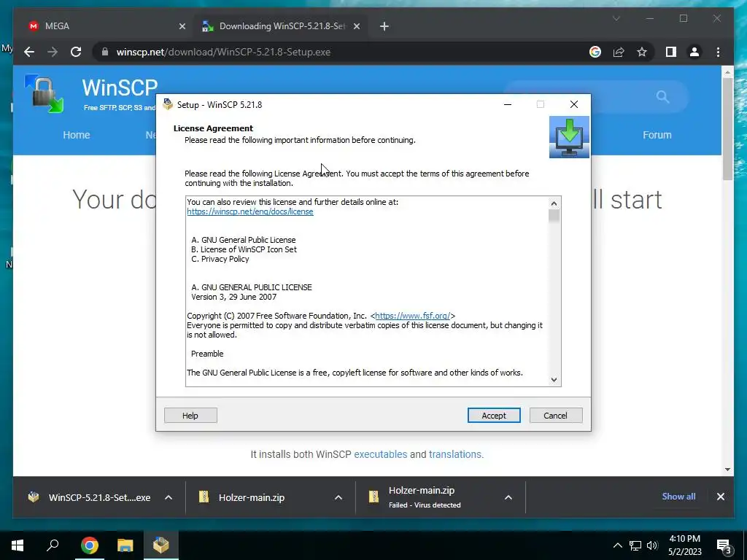
Task: Click the WinSCP setup taskbar icon
Action: pos(160,545)
